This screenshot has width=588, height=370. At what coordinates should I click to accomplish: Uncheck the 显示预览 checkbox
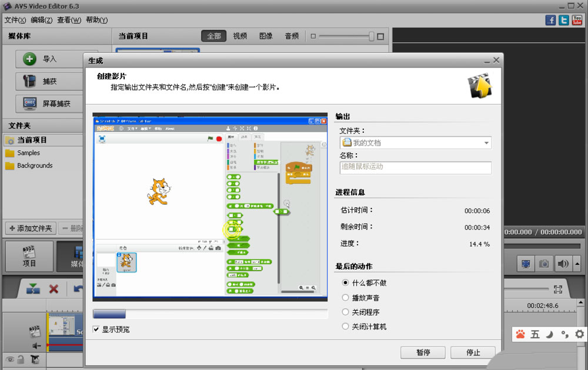pos(96,329)
